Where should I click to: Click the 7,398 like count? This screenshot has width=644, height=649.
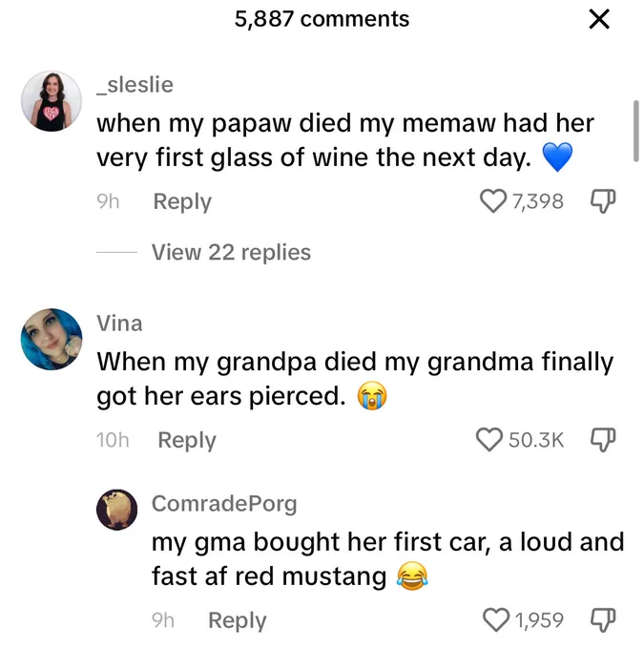[538, 201]
